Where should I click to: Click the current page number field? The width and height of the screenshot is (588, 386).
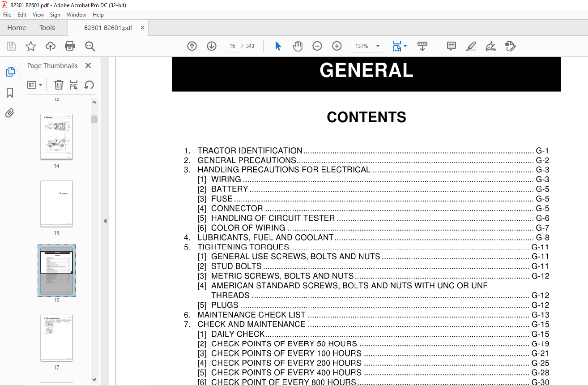pyautogui.click(x=232, y=46)
